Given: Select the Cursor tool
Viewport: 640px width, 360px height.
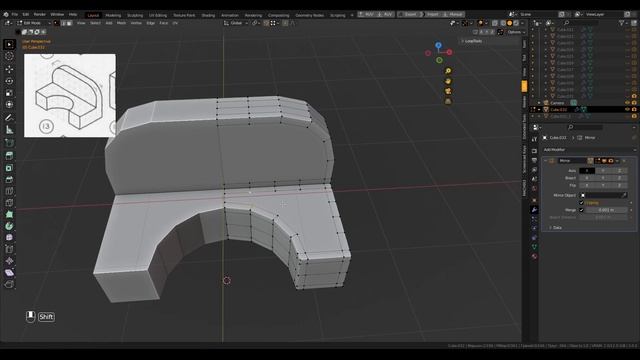Looking at the screenshot, I should coord(9,56).
